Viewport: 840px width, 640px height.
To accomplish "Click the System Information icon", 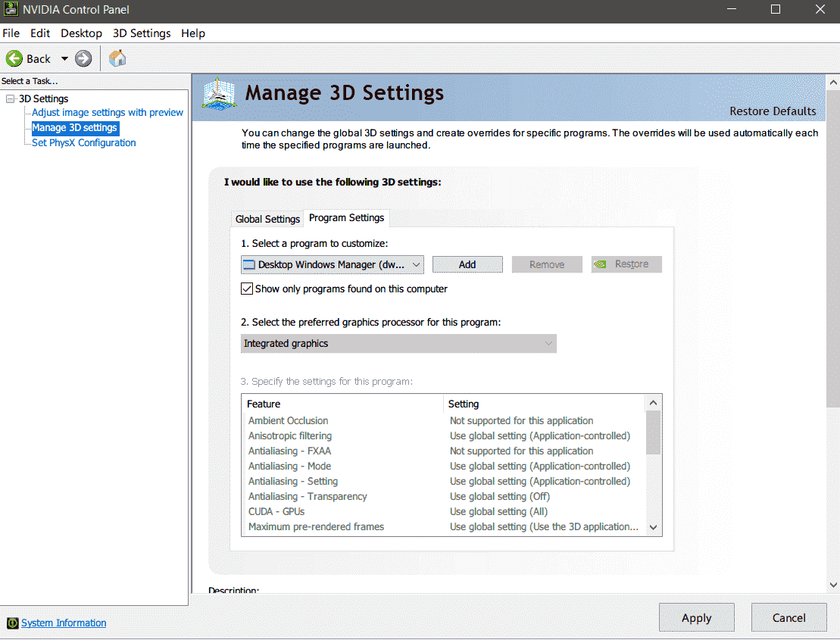I will [x=12, y=623].
